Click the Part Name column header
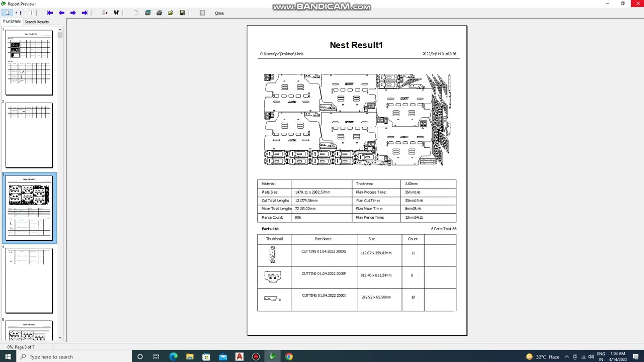 tap(323, 239)
